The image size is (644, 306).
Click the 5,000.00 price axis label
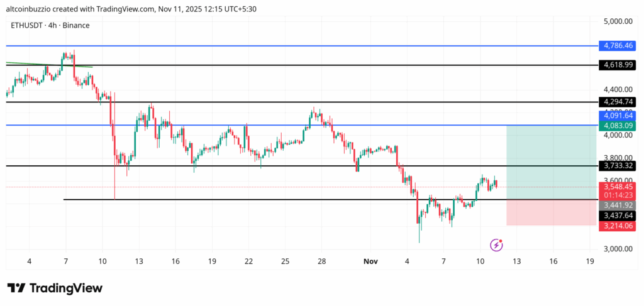(x=616, y=21)
